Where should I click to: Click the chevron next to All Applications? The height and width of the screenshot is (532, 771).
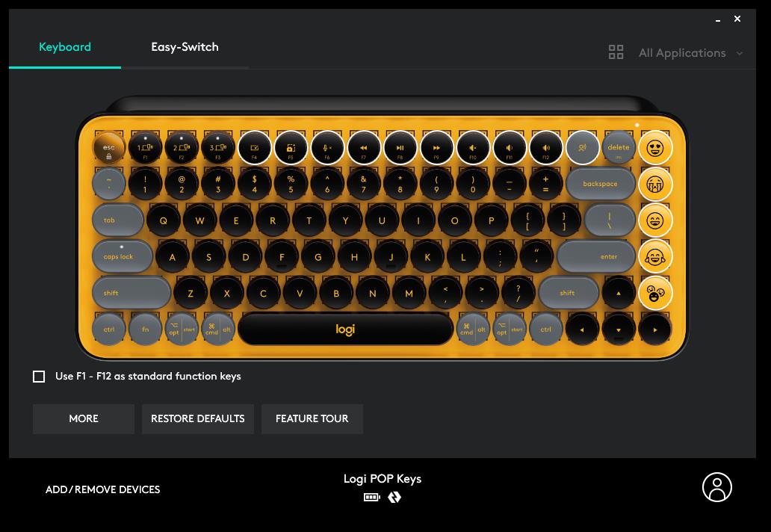[x=740, y=53]
